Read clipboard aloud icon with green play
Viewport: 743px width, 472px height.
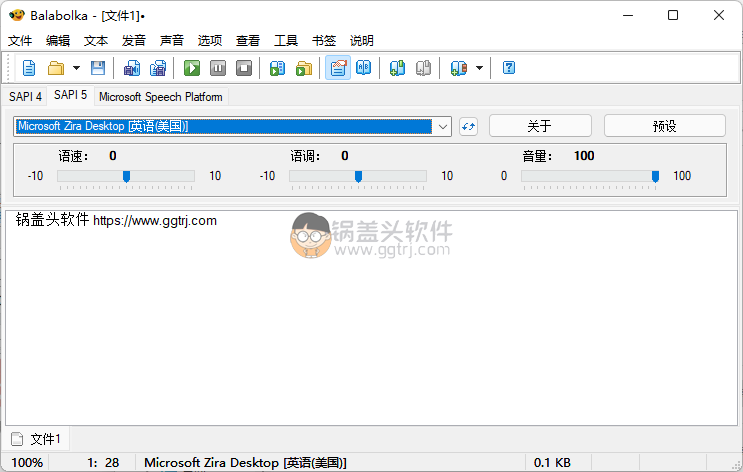(277, 68)
